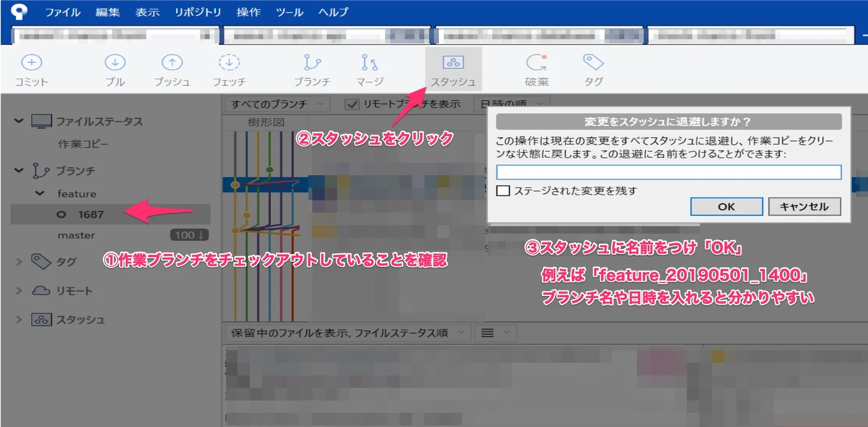Expand the スタッシュ sidebar section

click(x=19, y=320)
